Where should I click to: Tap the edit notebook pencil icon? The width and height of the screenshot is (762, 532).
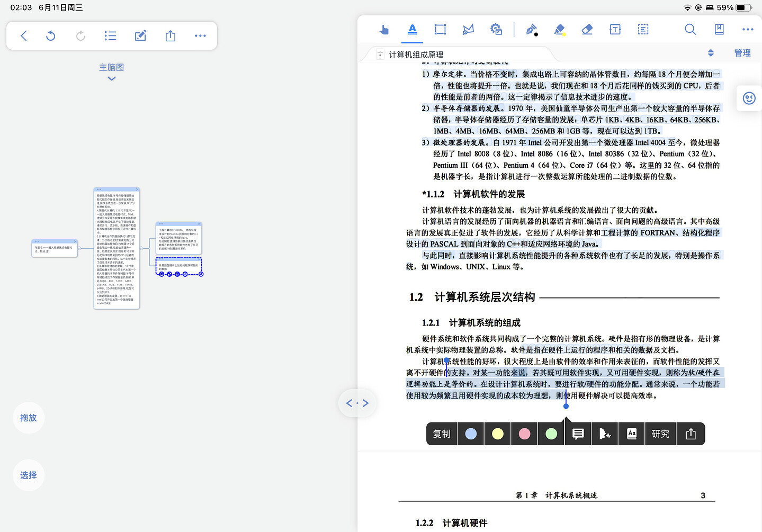[140, 35]
